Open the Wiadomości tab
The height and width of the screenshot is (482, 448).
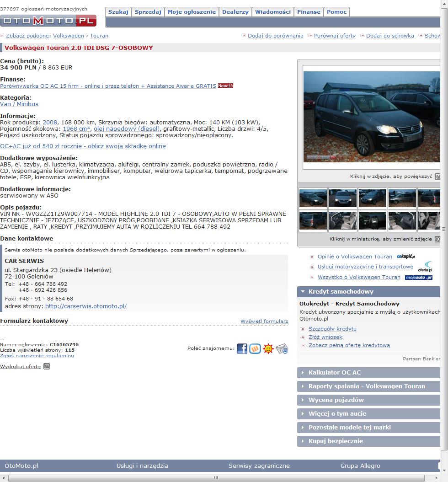pos(273,12)
